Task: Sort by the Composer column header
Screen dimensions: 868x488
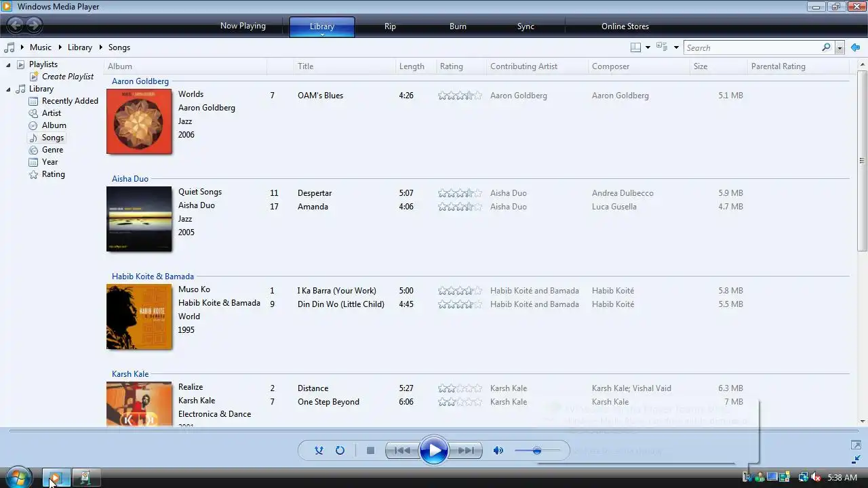Action: 639,66
